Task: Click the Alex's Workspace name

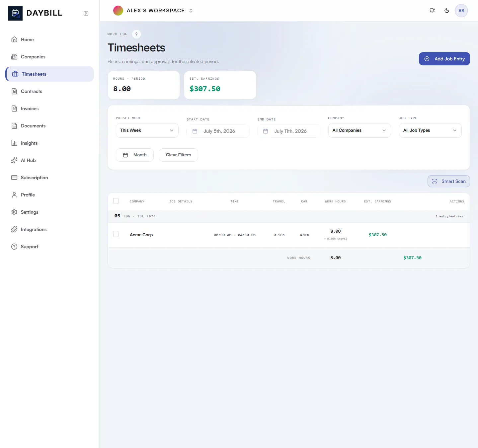Action: [156, 11]
